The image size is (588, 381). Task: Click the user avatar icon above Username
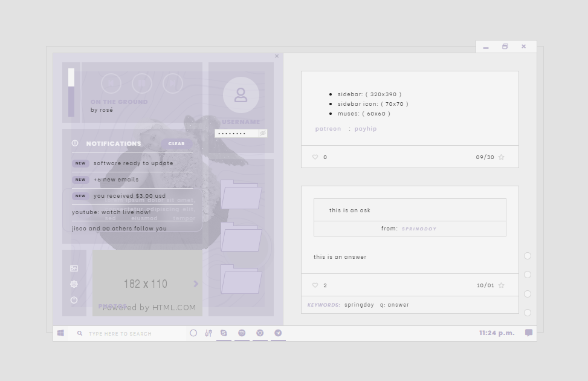(x=241, y=95)
